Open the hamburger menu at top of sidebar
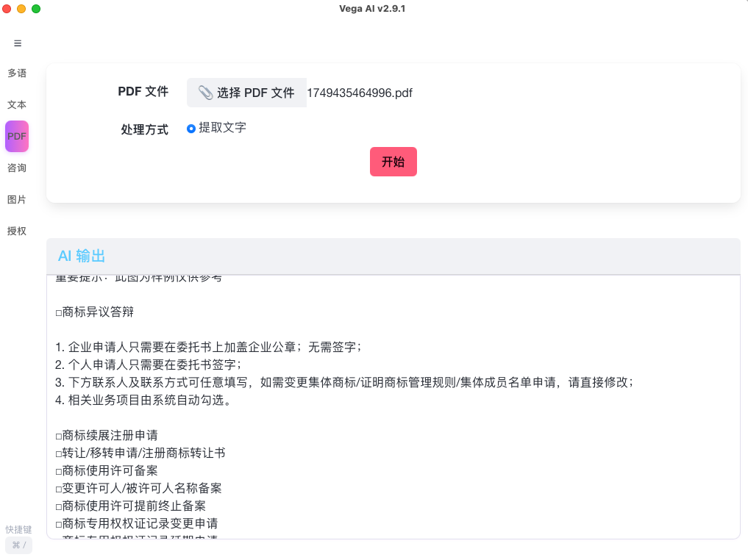 click(17, 43)
